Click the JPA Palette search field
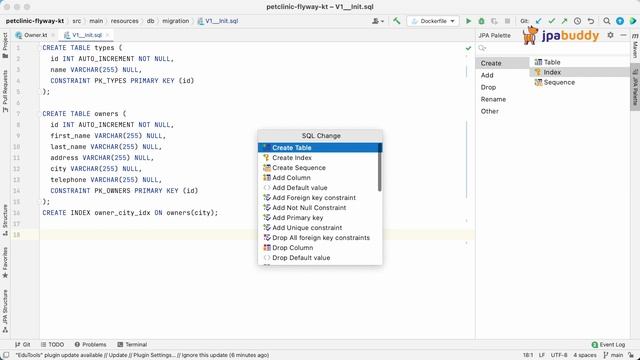This screenshot has height=360, width=640. (x=553, y=48)
